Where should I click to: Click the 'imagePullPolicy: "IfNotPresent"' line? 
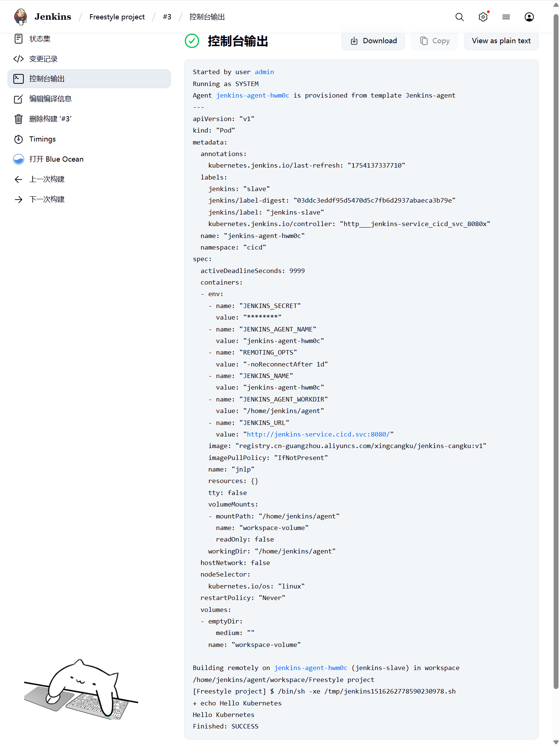coord(268,458)
